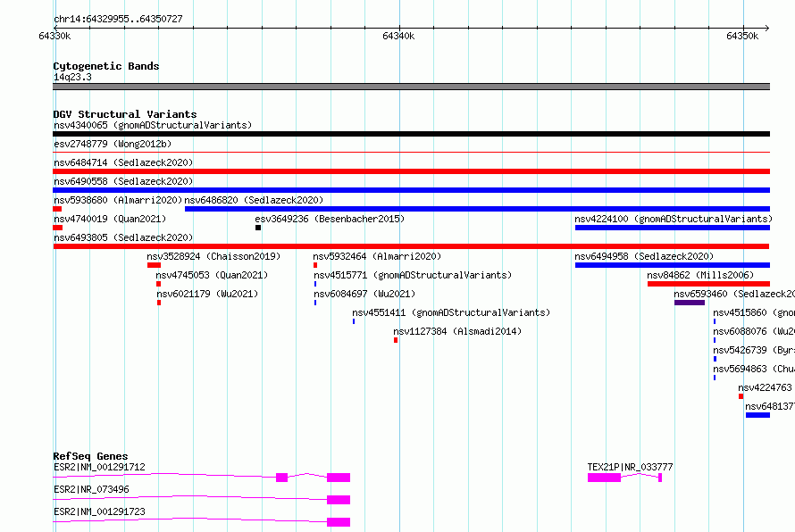Open the nsv6484714 (Sedlazeck2020) label
The height and width of the screenshot is (532, 795).
[x=123, y=162]
